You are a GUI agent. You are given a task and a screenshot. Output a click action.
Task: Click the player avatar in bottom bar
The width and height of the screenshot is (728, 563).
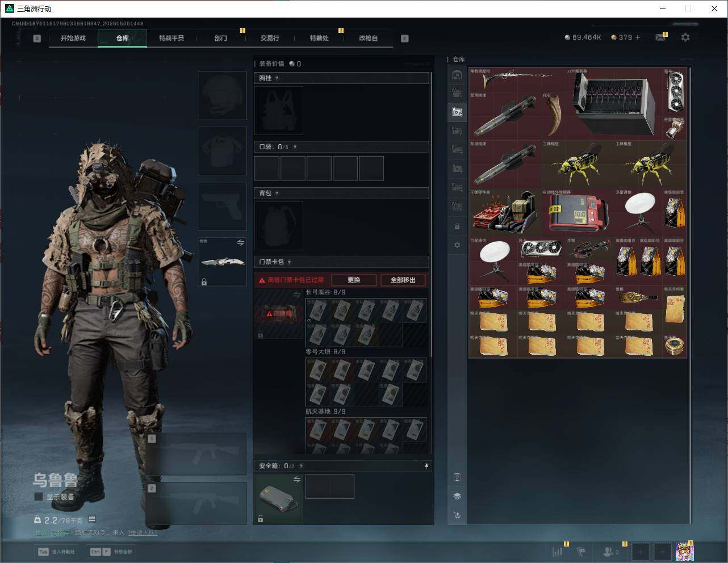point(685,551)
